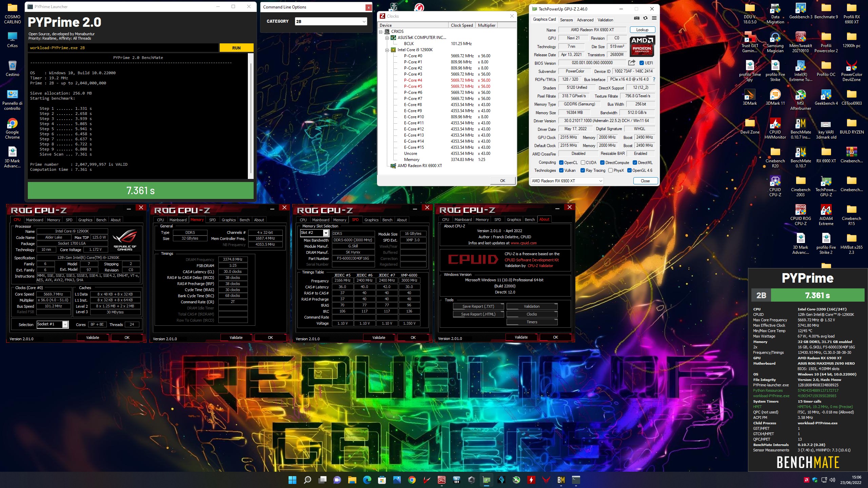The image size is (868, 488).
Task: Collapse the CRKOS tree node
Action: [x=381, y=32]
